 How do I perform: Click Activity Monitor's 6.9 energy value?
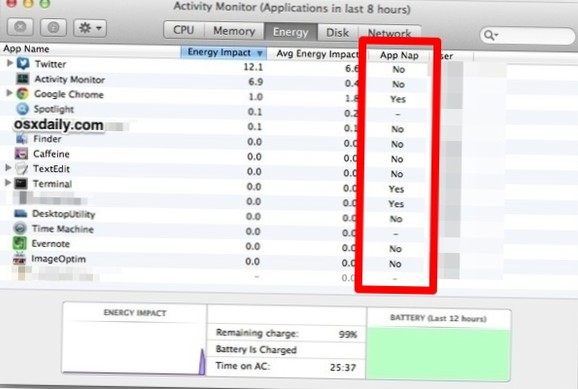coord(255,81)
